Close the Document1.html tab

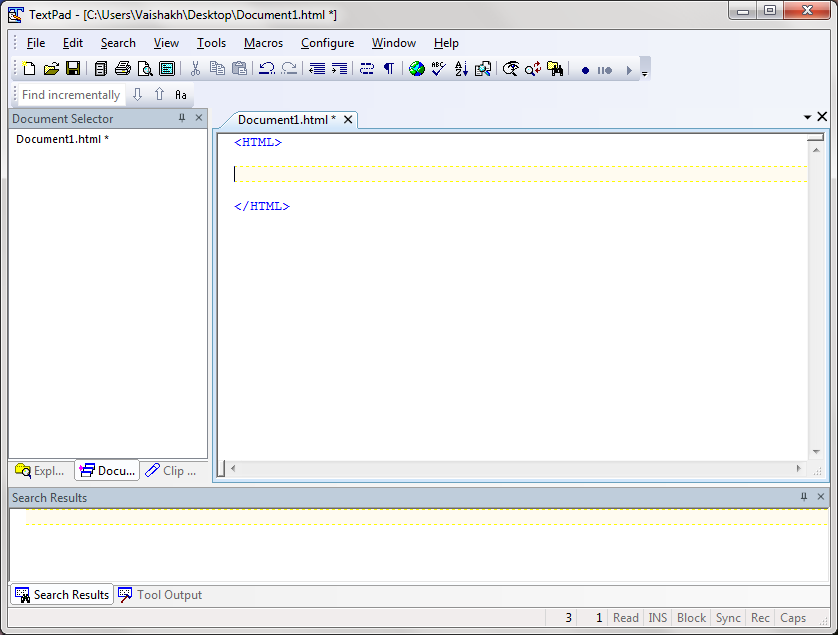(x=348, y=120)
